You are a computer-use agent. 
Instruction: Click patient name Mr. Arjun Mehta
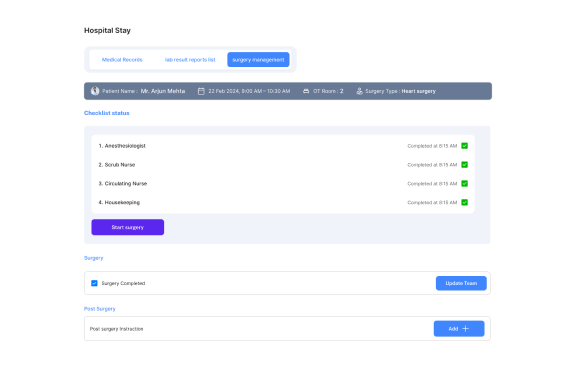click(x=163, y=91)
